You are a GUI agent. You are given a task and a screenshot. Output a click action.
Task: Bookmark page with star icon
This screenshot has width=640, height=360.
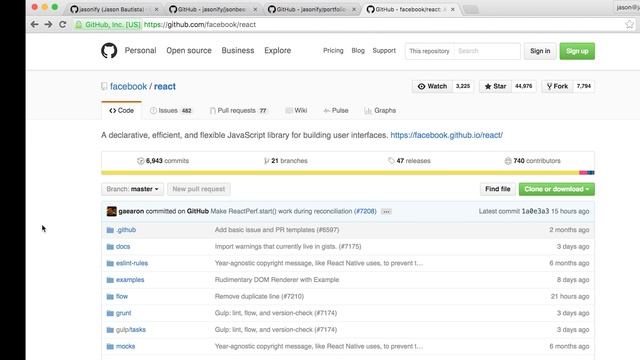click(x=629, y=24)
